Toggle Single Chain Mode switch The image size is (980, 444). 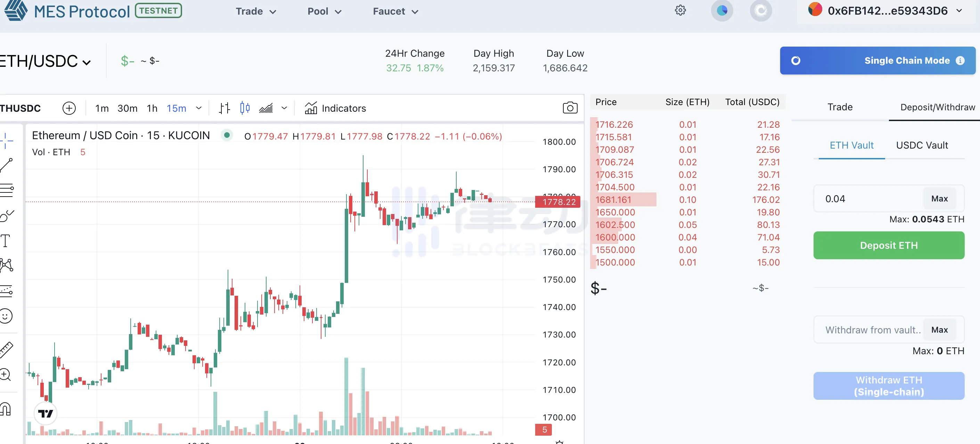[796, 61]
